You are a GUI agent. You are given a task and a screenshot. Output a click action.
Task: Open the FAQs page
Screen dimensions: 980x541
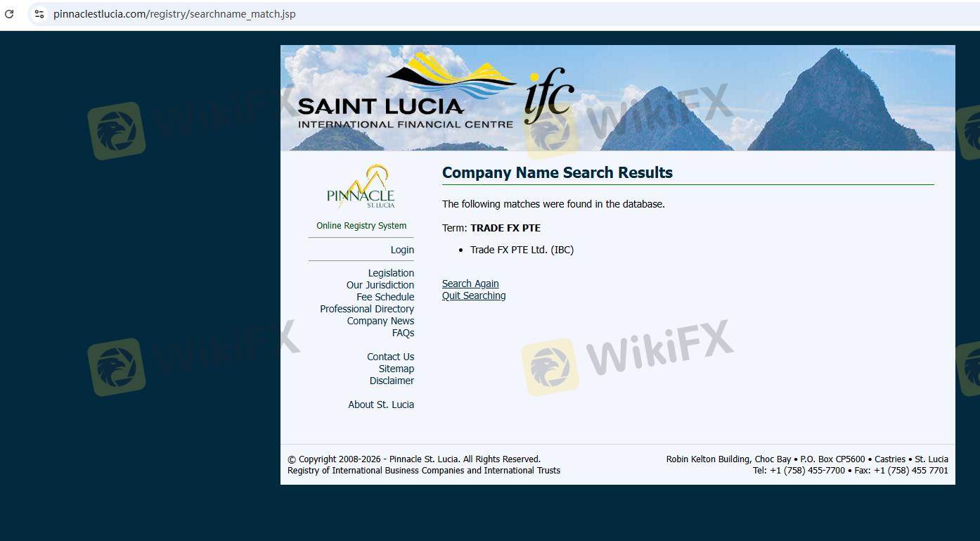[x=404, y=333]
